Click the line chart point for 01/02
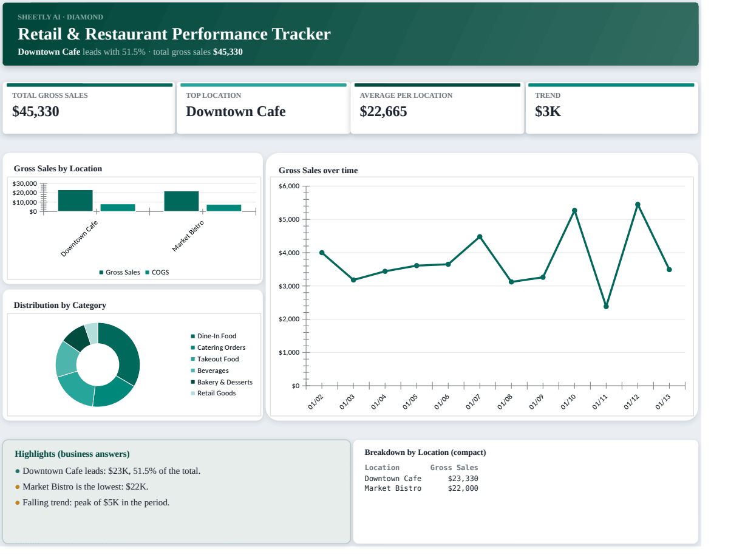This screenshot has height=560, width=745. click(322, 253)
